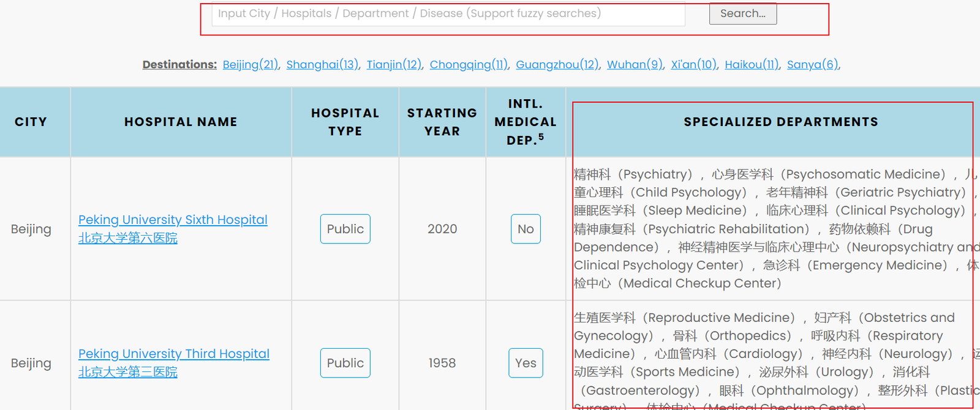
Task: Click the 2020 starting year cell
Action: 442,229
